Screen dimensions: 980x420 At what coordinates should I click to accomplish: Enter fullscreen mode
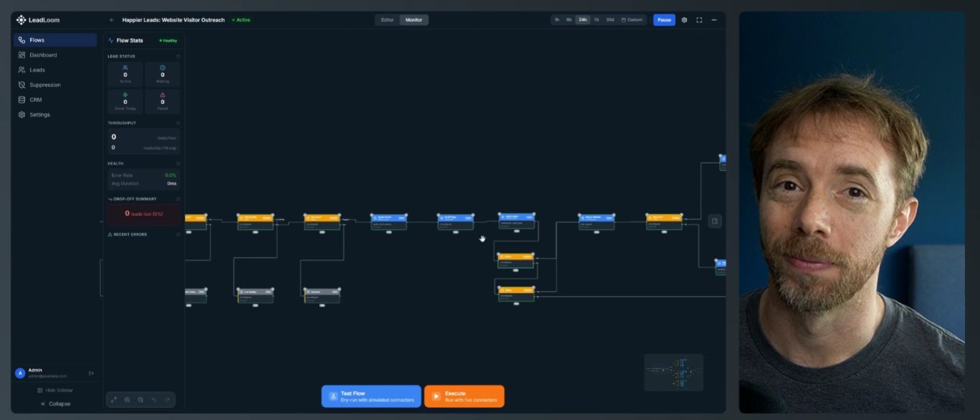click(699, 20)
